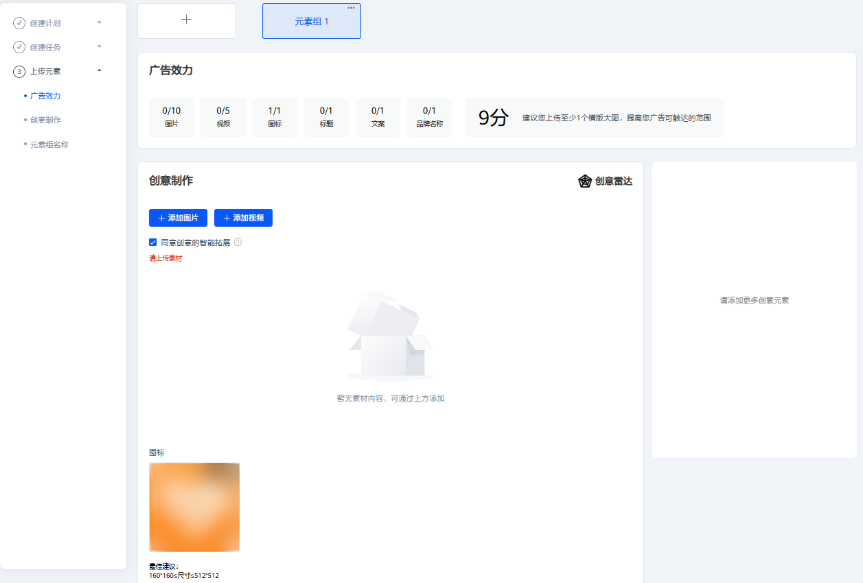
Task: Click the 请添加更多创意元素 placeholder text
Action: (x=755, y=301)
